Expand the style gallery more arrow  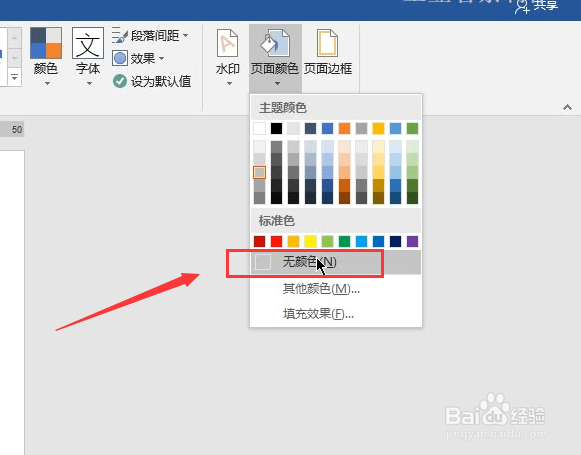click(x=14, y=78)
